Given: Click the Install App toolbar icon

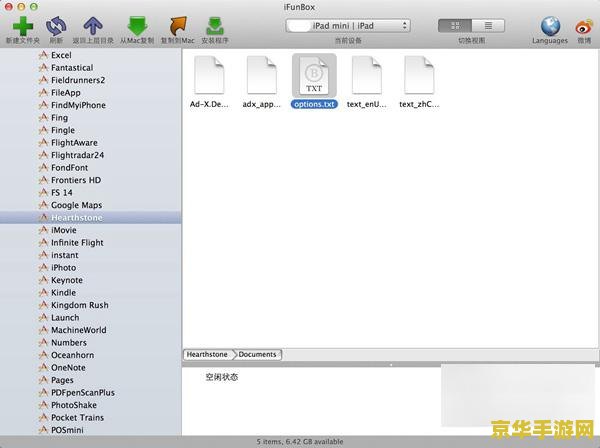Looking at the screenshot, I should point(215,26).
